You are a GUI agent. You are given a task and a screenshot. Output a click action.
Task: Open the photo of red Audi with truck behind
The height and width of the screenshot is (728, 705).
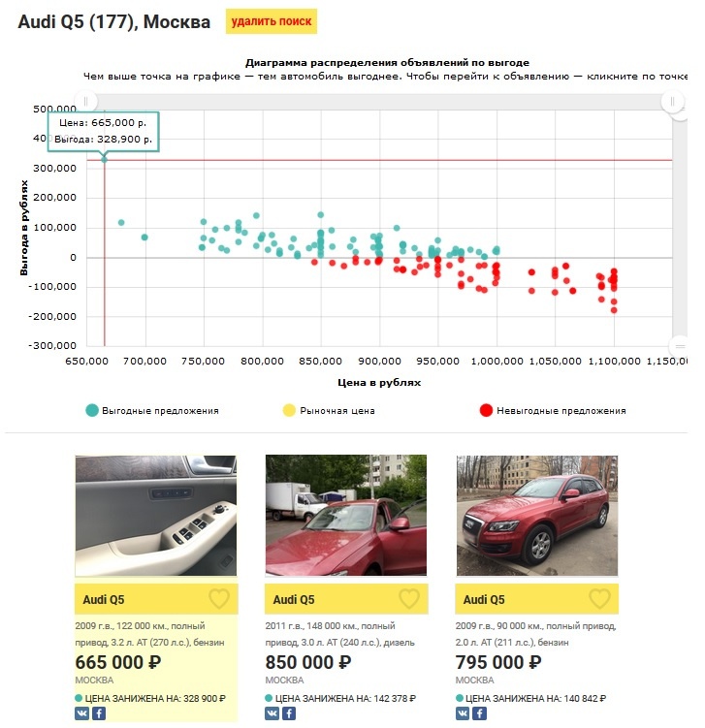point(346,516)
